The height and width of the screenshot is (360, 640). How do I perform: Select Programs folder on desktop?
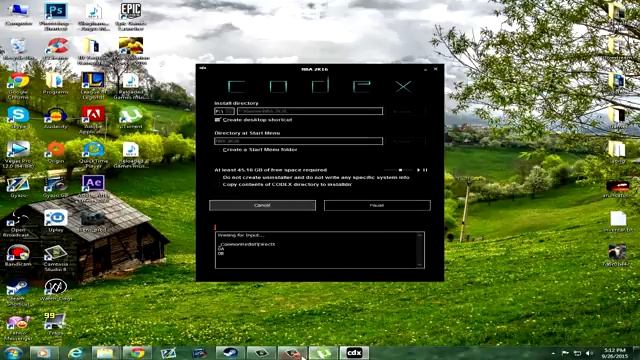56,84
